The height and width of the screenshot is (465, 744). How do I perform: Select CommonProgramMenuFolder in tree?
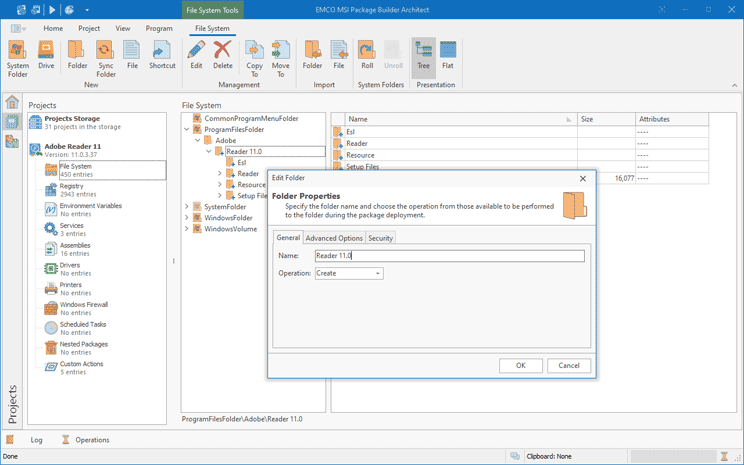[x=251, y=119]
